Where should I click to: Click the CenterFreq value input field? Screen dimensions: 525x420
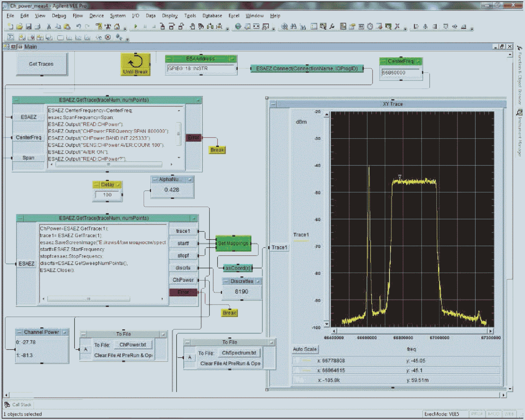click(401, 72)
